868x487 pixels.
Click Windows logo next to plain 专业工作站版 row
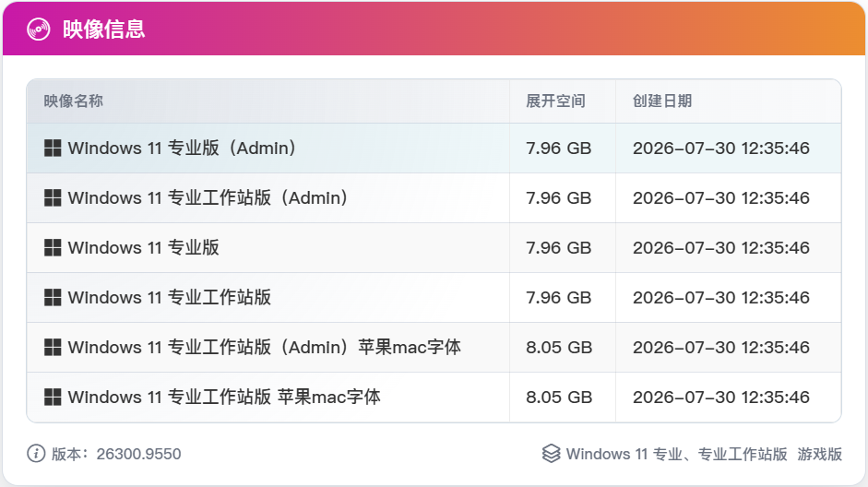click(x=53, y=298)
